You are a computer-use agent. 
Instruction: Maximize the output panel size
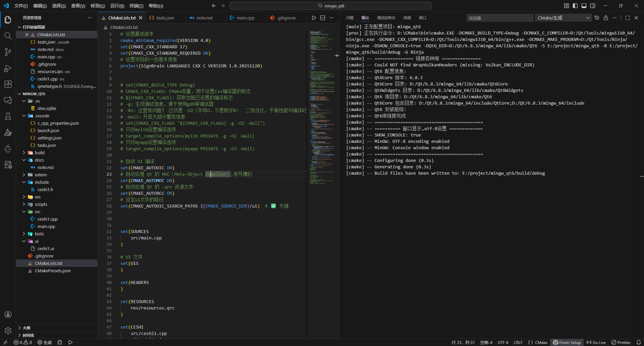pos(628,18)
